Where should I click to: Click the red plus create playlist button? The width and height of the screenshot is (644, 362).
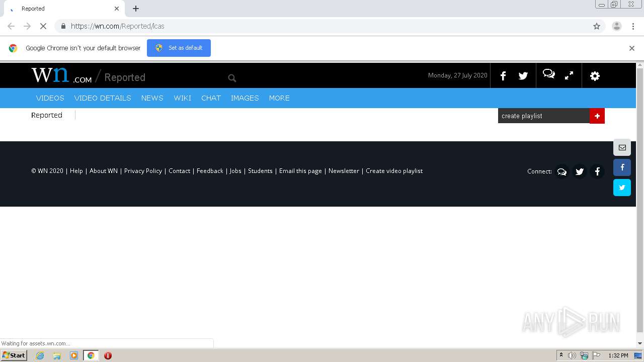point(597,116)
